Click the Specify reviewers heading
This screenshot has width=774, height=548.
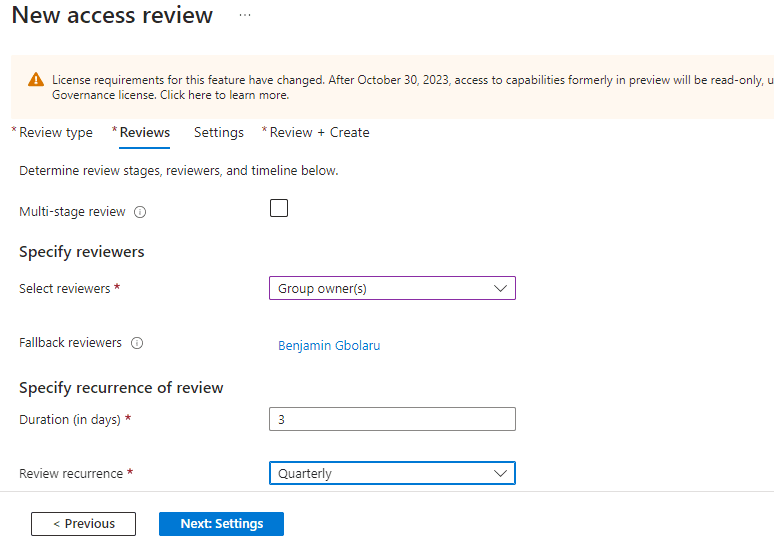coord(82,252)
